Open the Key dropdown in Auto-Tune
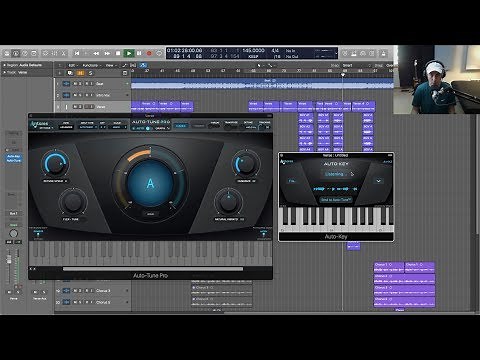The image size is (480, 360). (103, 127)
